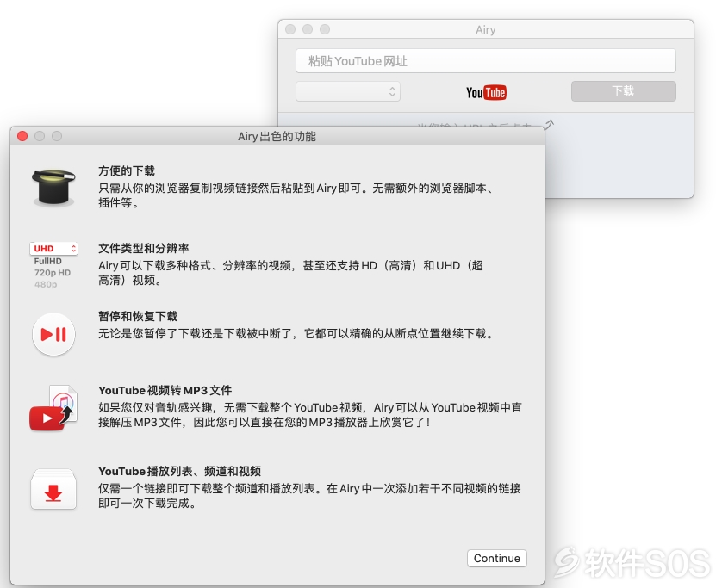The image size is (722, 588).
Task: Click the description text starting 无论是您暂停了下载
Action: point(296,333)
